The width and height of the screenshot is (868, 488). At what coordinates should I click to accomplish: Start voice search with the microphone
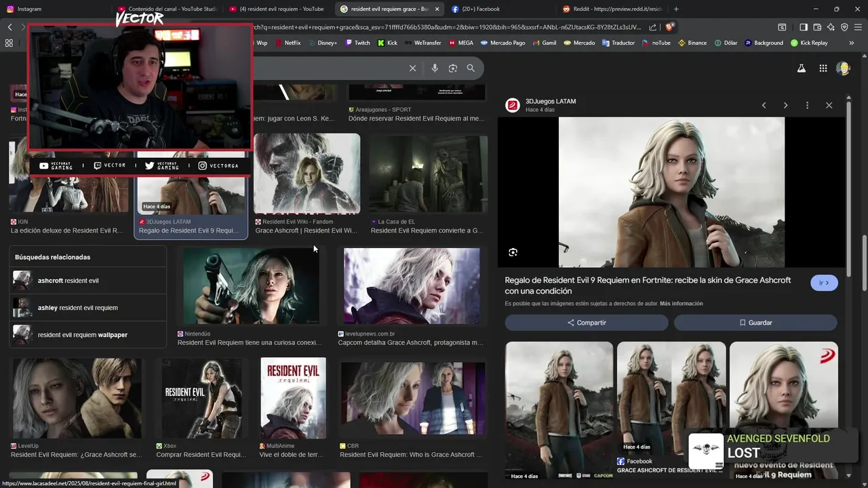(435, 68)
